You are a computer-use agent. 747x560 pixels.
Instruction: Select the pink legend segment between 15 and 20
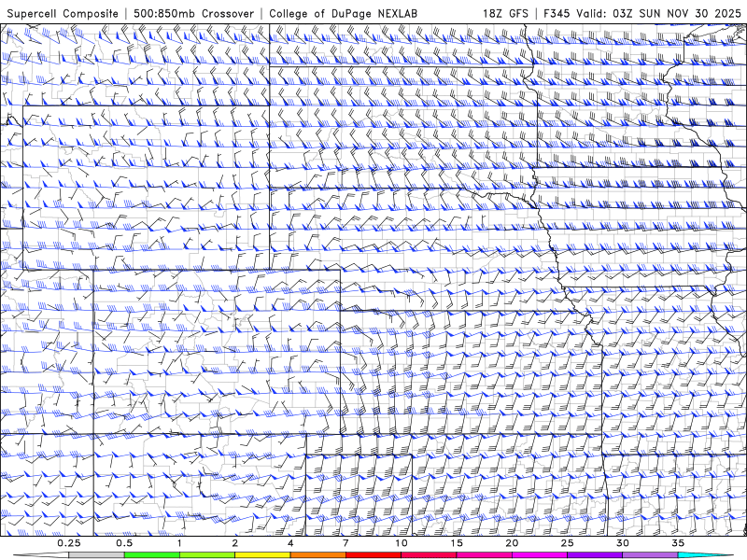click(484, 555)
